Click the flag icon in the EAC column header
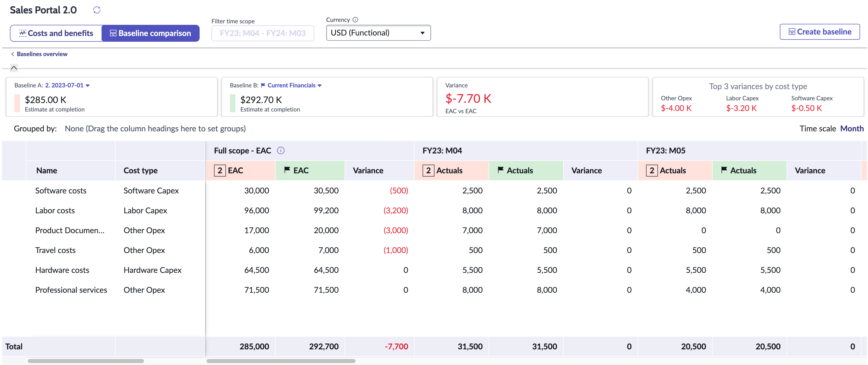The width and height of the screenshot is (868, 365). click(x=287, y=170)
